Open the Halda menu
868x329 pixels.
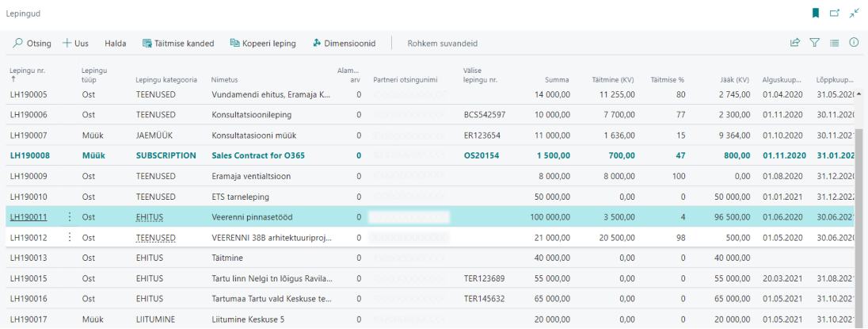115,43
